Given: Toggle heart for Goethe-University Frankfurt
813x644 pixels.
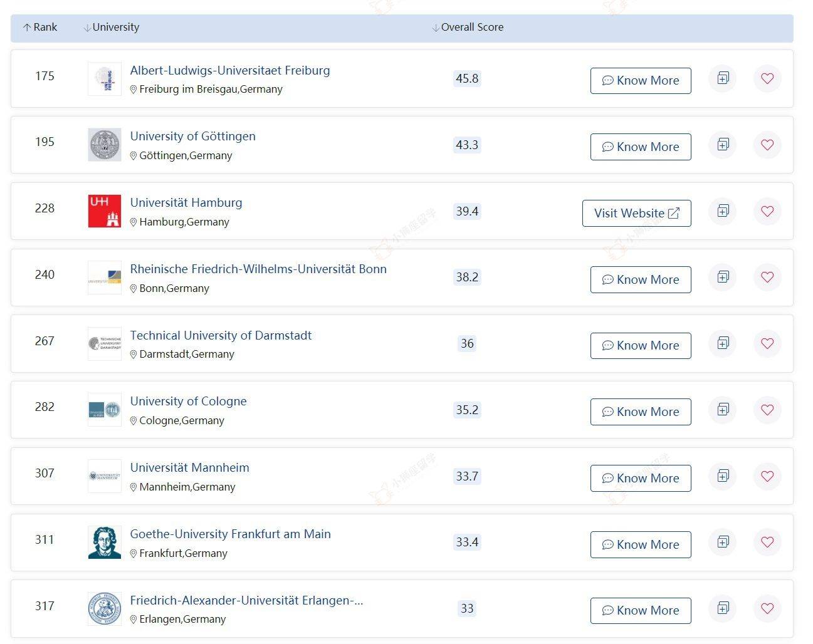Looking at the screenshot, I should 767,543.
